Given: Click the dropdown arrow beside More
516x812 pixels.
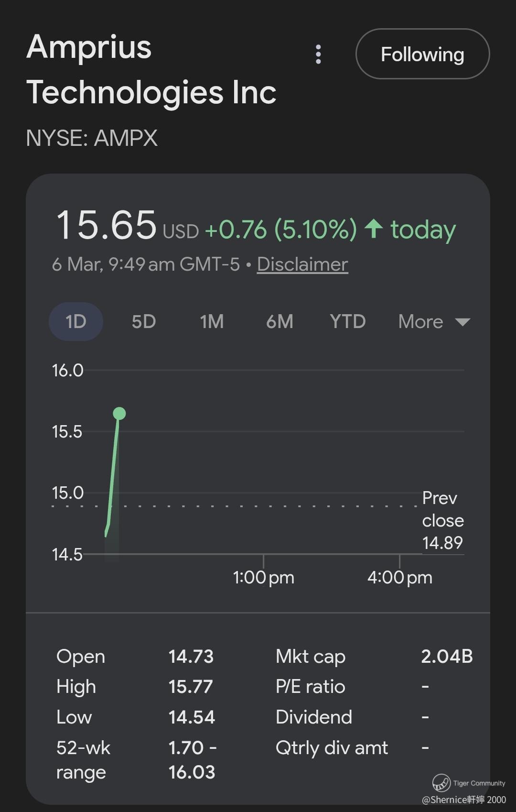Looking at the screenshot, I should tap(462, 322).
